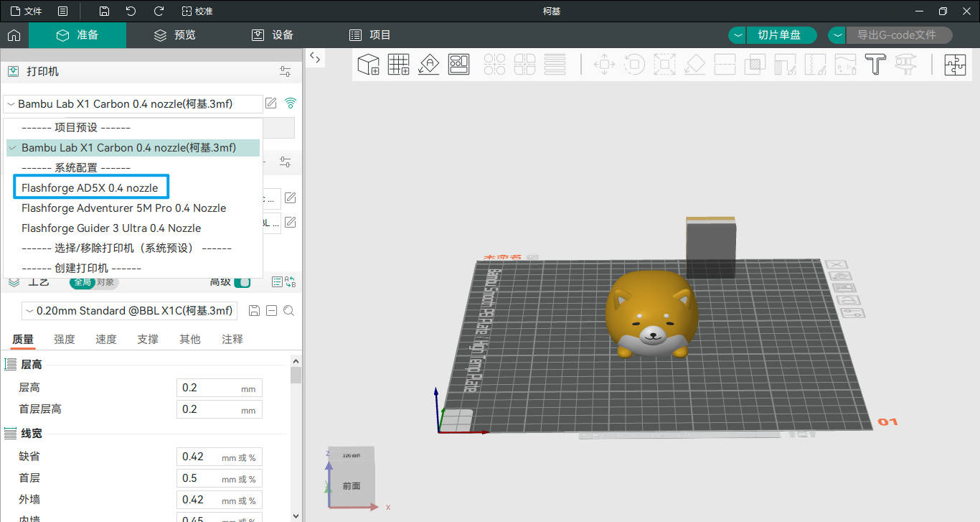Select the Measure caliper tool
The height and width of the screenshot is (522, 980).
905,65
